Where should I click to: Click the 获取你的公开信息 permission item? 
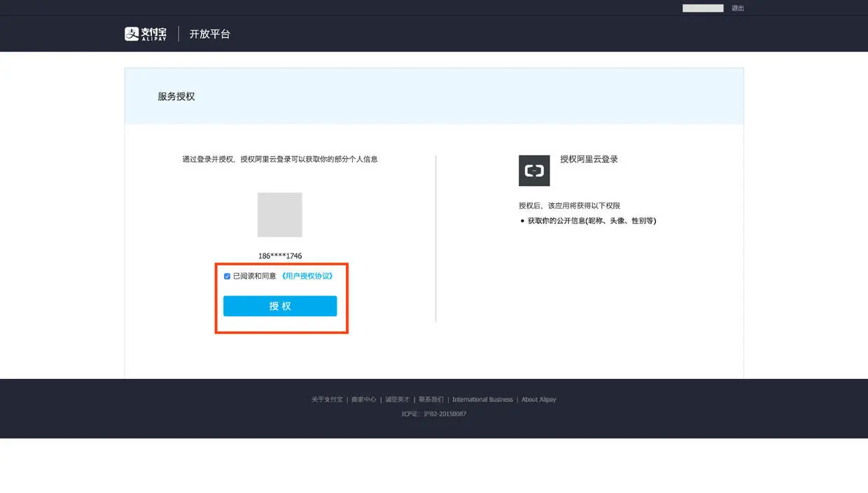(x=591, y=221)
